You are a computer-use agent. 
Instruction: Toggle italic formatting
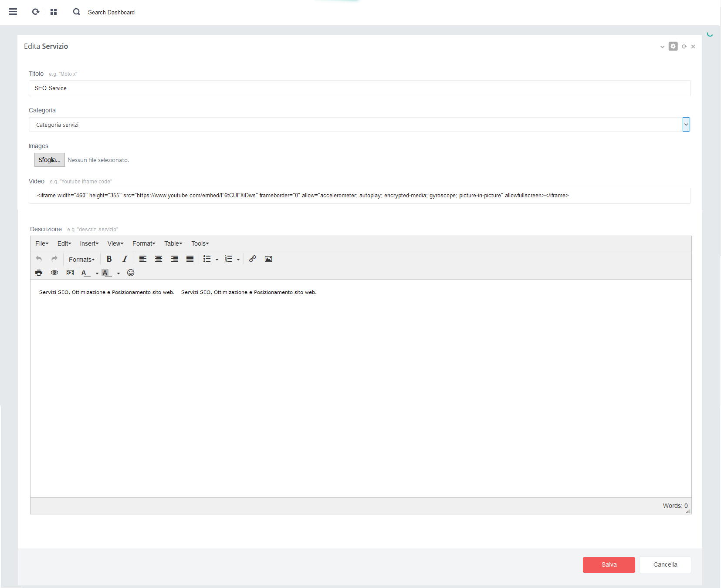[x=125, y=259]
